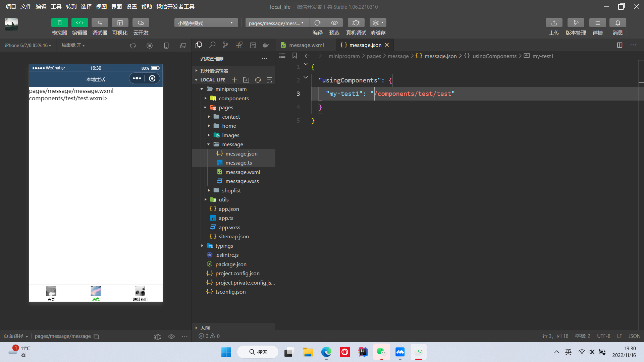Click source control branch icon
Viewport: 644px width, 362px height.
coord(225,45)
